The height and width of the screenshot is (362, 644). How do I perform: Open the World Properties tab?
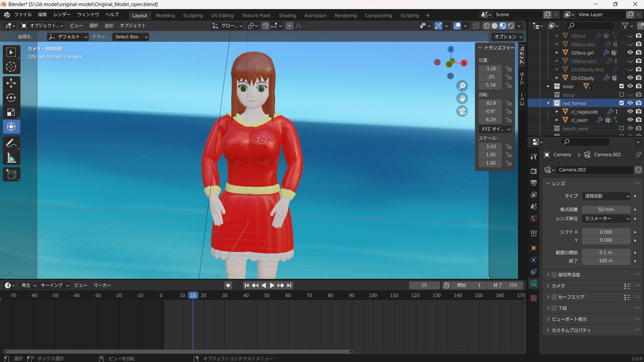[x=534, y=218]
